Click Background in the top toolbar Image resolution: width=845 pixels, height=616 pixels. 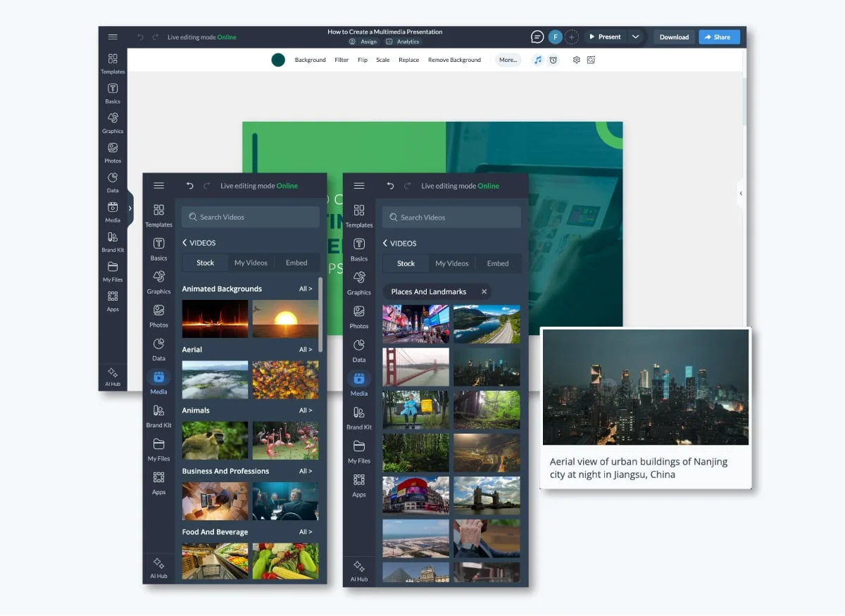pos(311,60)
